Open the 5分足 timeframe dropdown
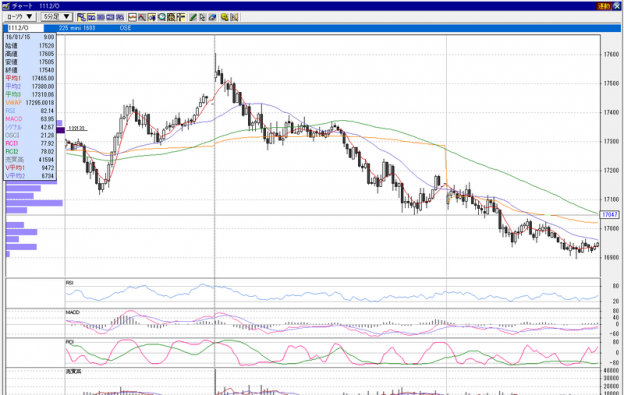The width and height of the screenshot is (624, 395). (x=57, y=17)
